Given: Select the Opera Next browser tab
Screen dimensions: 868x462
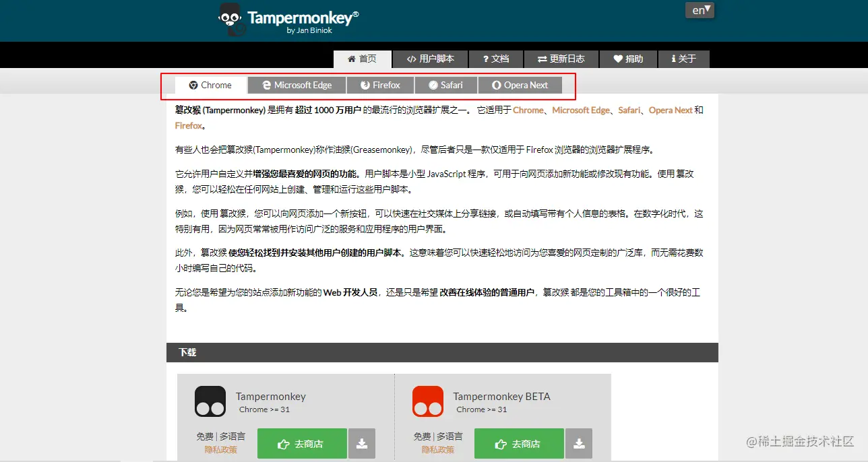Looking at the screenshot, I should coord(520,86).
